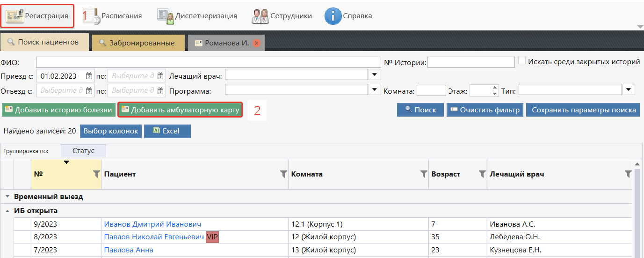Screen dimensions: 644x258
Task: Open calendar picker for Приезд с date
Action: [x=89, y=76]
